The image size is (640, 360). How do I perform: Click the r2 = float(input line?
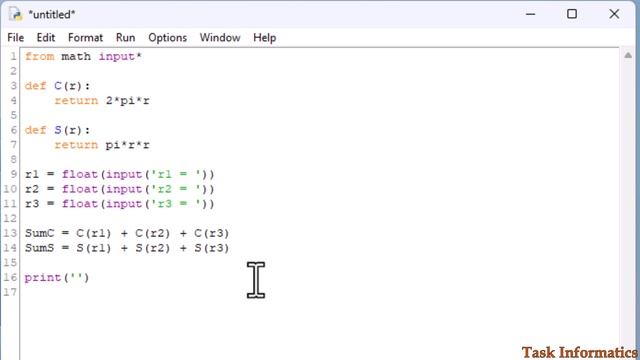tap(120, 189)
